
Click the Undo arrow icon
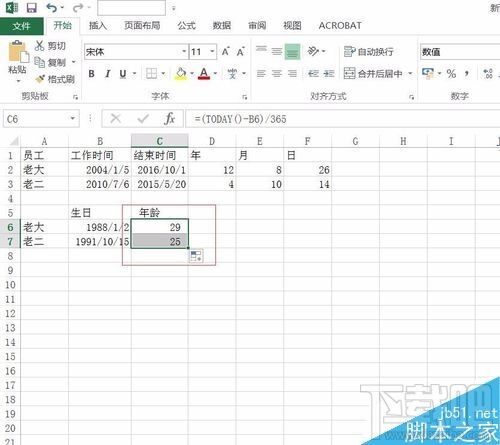click(51, 8)
